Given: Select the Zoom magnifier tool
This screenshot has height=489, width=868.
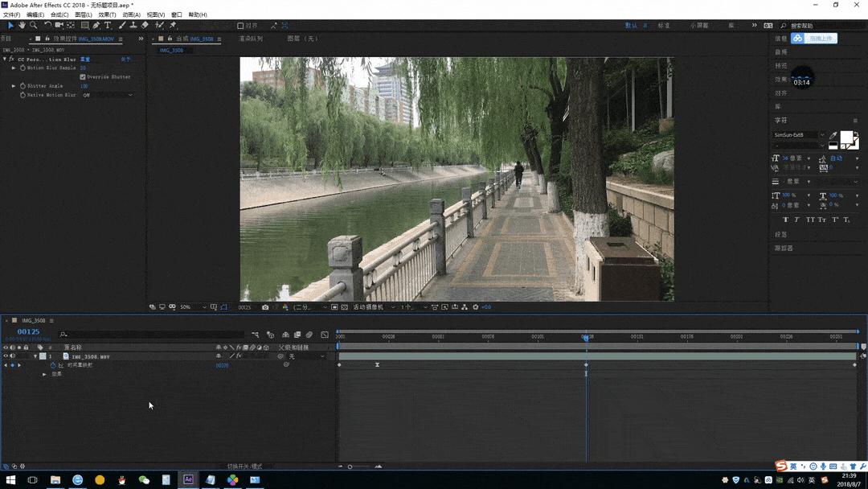Looking at the screenshot, I should pyautogui.click(x=33, y=26).
